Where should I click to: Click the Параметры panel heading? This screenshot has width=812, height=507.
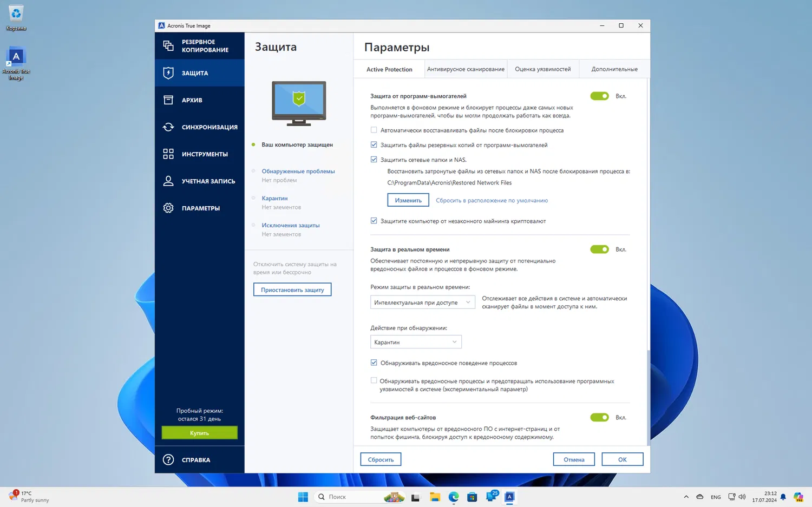pyautogui.click(x=397, y=48)
